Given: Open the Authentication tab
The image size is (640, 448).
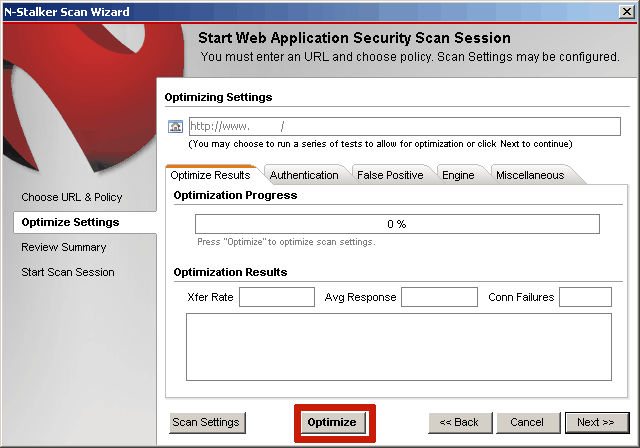Looking at the screenshot, I should [304, 175].
